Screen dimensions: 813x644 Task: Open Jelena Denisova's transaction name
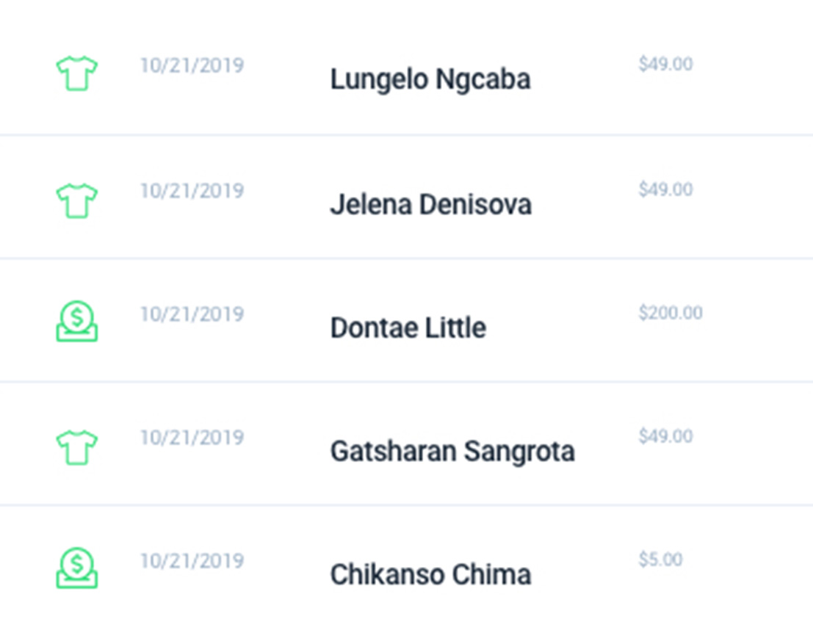click(x=431, y=204)
